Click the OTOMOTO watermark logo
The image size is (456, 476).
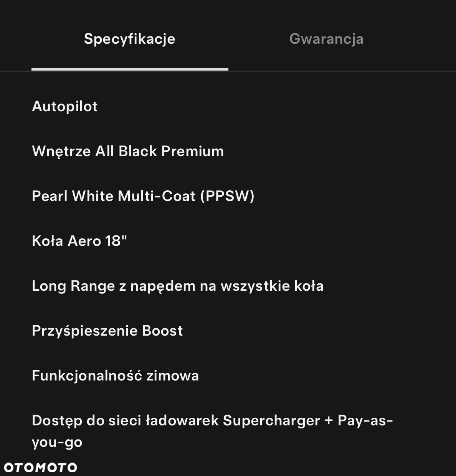coord(40,468)
